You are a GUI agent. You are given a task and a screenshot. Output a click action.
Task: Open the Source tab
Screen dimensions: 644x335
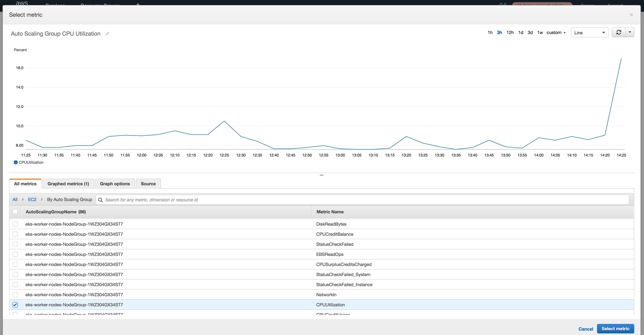tap(148, 183)
